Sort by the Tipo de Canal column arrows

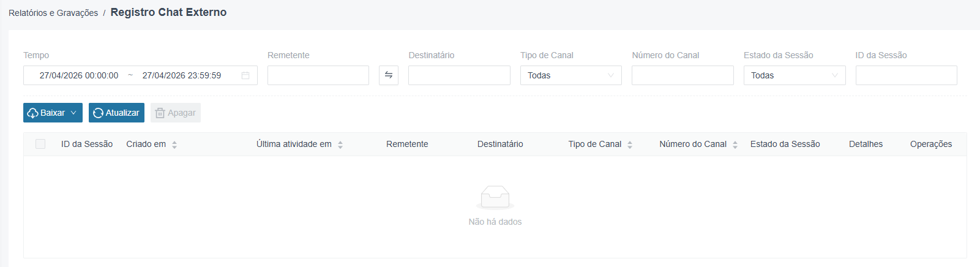coord(630,145)
